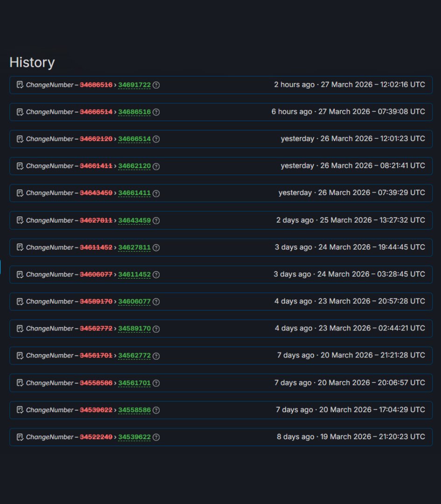Screen dimensions: 441x504
Task: Open the help icon beside changelist 34643459
Action: (x=156, y=220)
